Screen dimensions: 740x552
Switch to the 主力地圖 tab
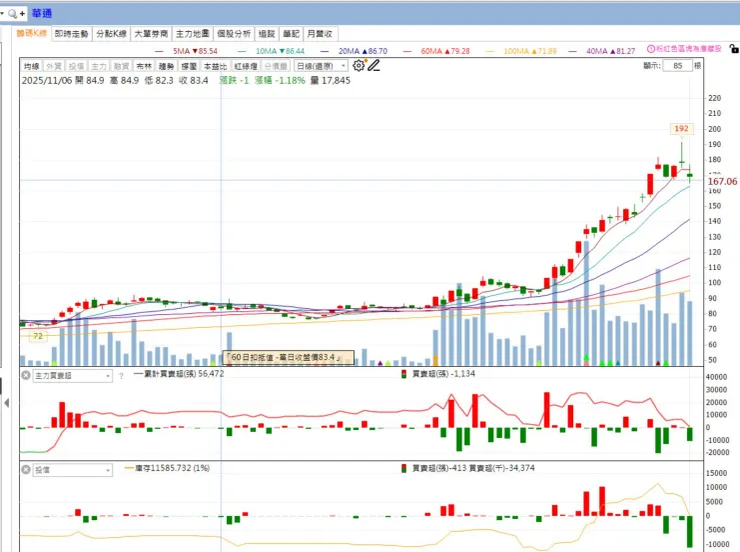pyautogui.click(x=192, y=33)
